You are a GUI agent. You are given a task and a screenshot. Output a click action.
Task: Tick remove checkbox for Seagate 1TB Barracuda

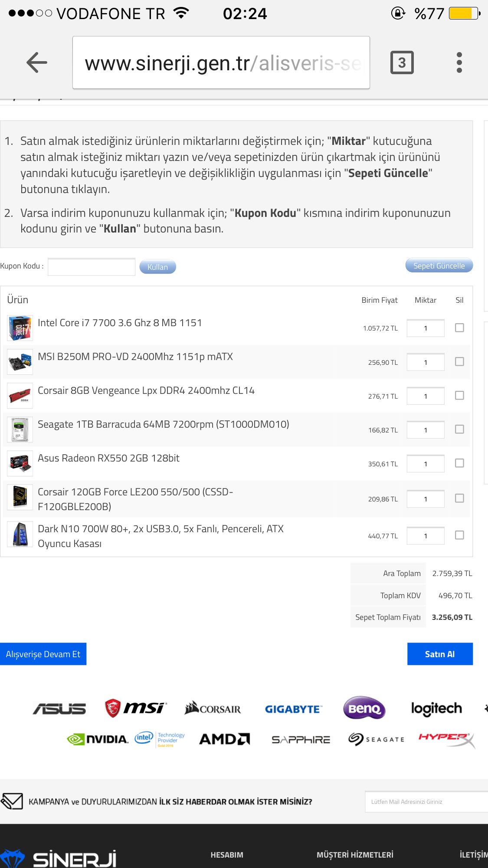coord(459,429)
